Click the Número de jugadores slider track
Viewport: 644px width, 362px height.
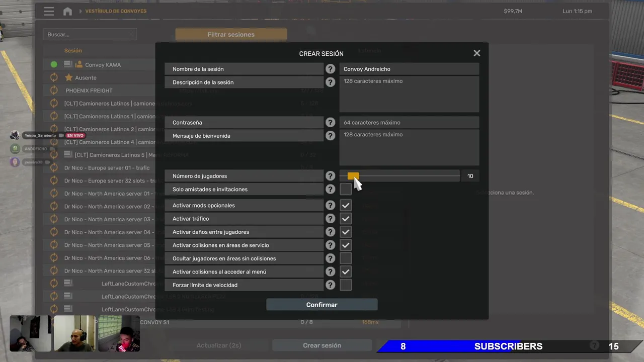click(399, 176)
